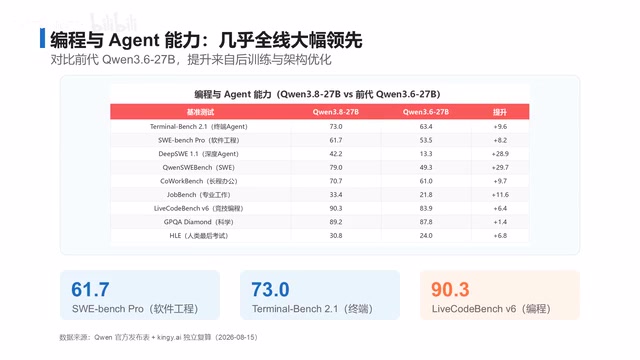Click 90.3 in the LiveCodeBench table row

pyautogui.click(x=336, y=208)
